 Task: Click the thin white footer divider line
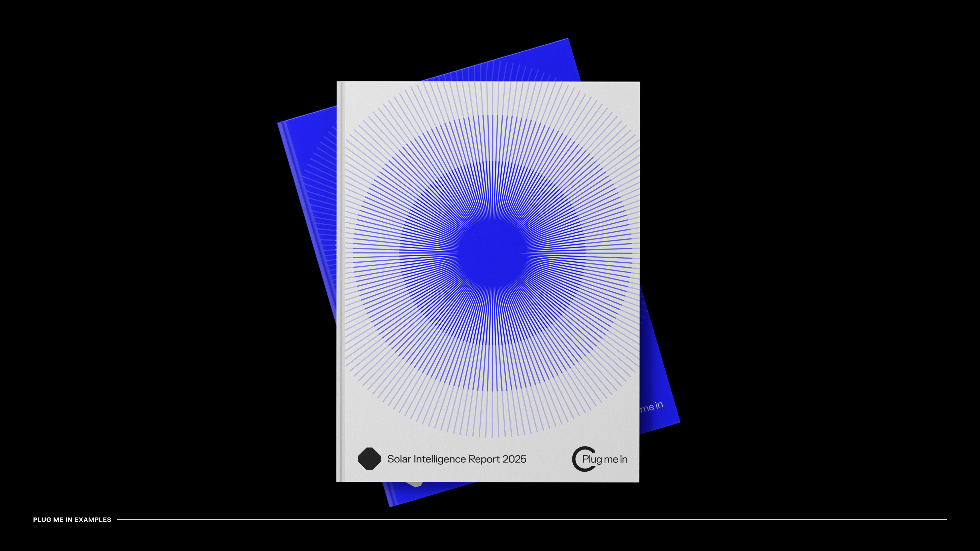pyautogui.click(x=533, y=519)
